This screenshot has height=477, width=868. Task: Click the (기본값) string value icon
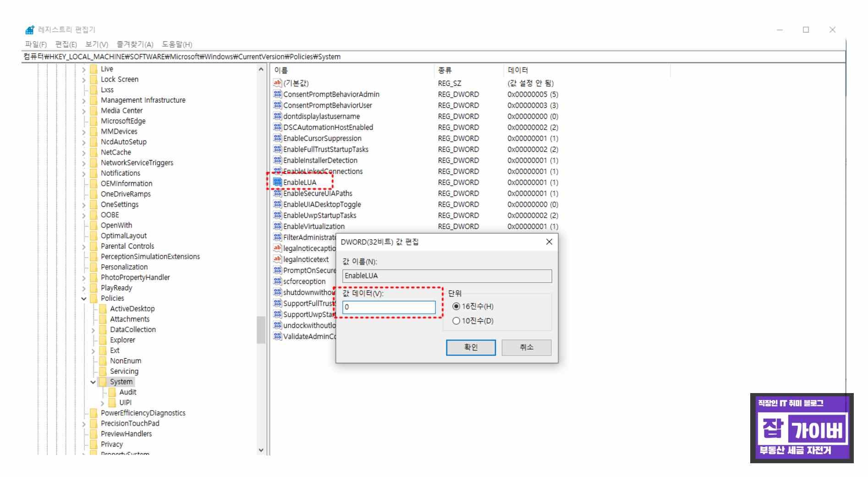(277, 83)
